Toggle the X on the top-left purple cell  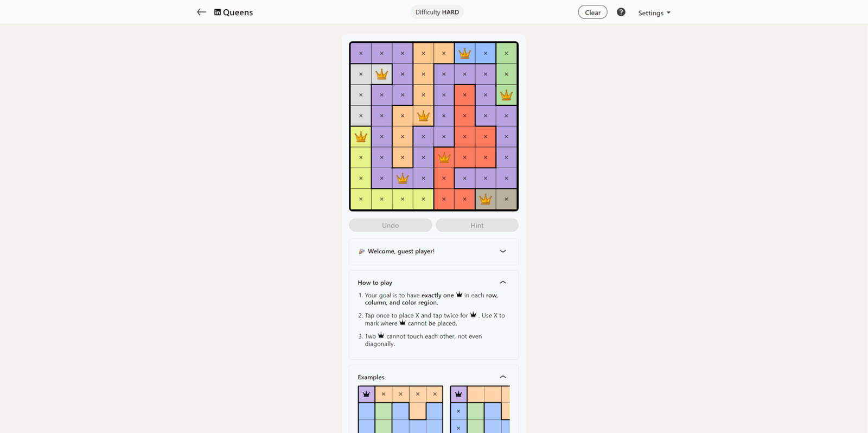tap(361, 53)
